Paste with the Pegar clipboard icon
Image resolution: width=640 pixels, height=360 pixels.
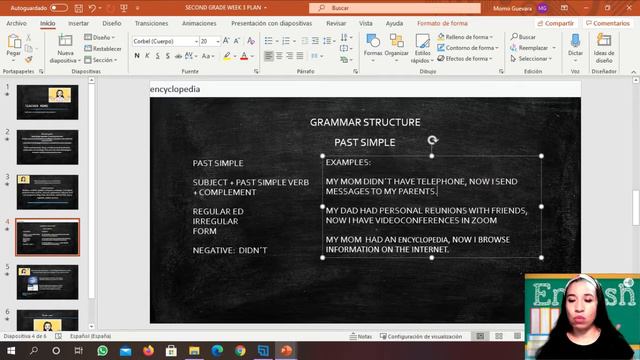(14, 42)
